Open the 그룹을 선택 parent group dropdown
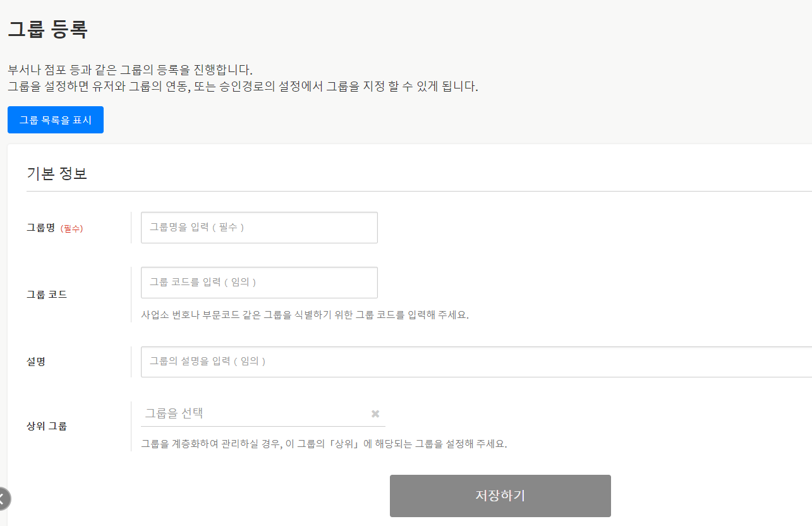This screenshot has height=526, width=812. click(253, 413)
